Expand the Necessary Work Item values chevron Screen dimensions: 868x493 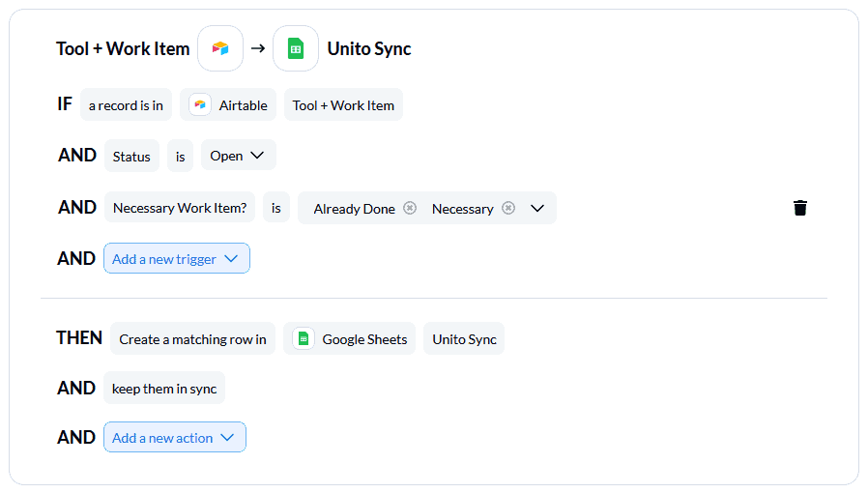click(537, 208)
